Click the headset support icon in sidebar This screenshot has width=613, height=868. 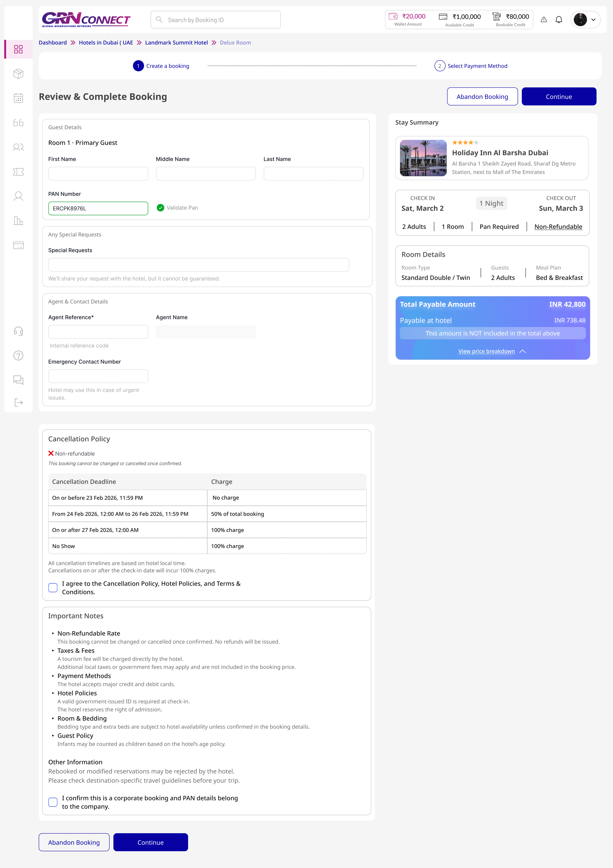click(18, 332)
